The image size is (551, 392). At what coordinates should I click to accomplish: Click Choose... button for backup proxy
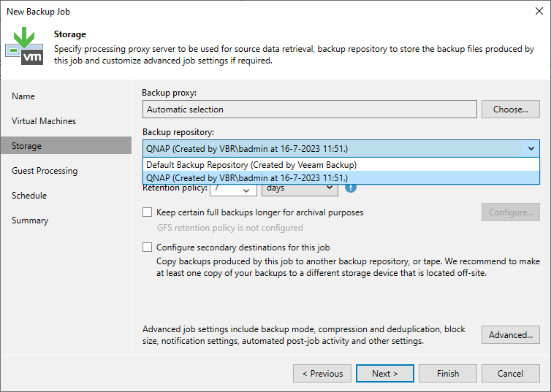tap(510, 109)
